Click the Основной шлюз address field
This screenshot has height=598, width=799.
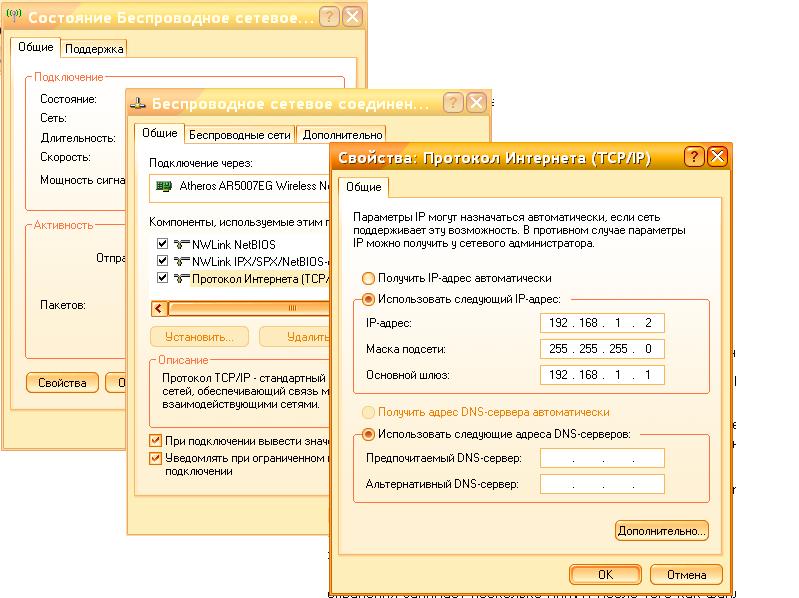point(602,375)
